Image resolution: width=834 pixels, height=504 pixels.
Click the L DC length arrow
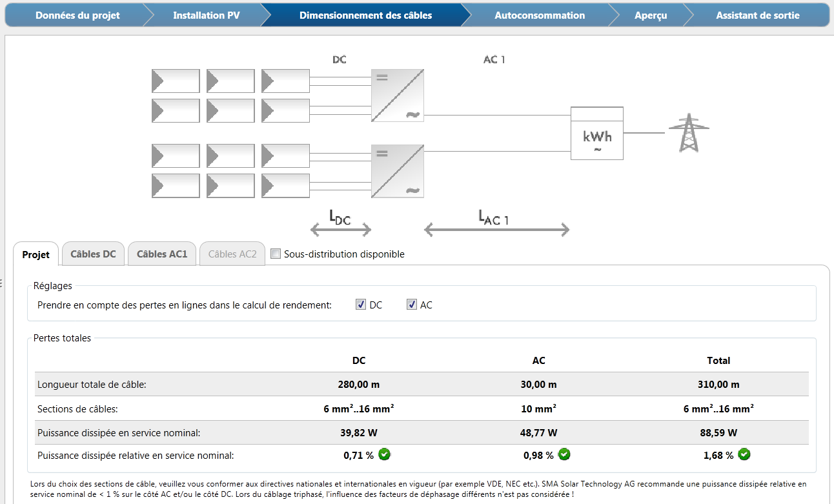(341, 229)
